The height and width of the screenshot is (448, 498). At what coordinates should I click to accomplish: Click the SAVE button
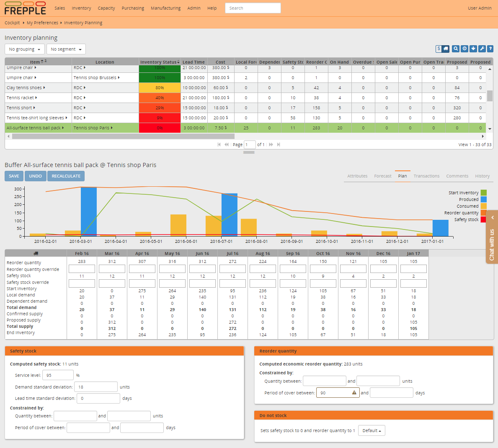click(x=14, y=176)
